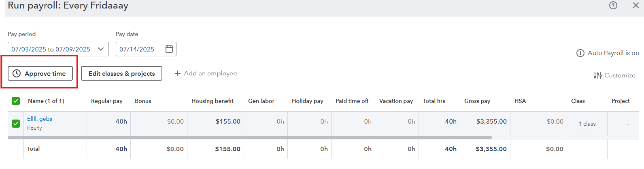Expand the Pay period dropdown

(58, 49)
